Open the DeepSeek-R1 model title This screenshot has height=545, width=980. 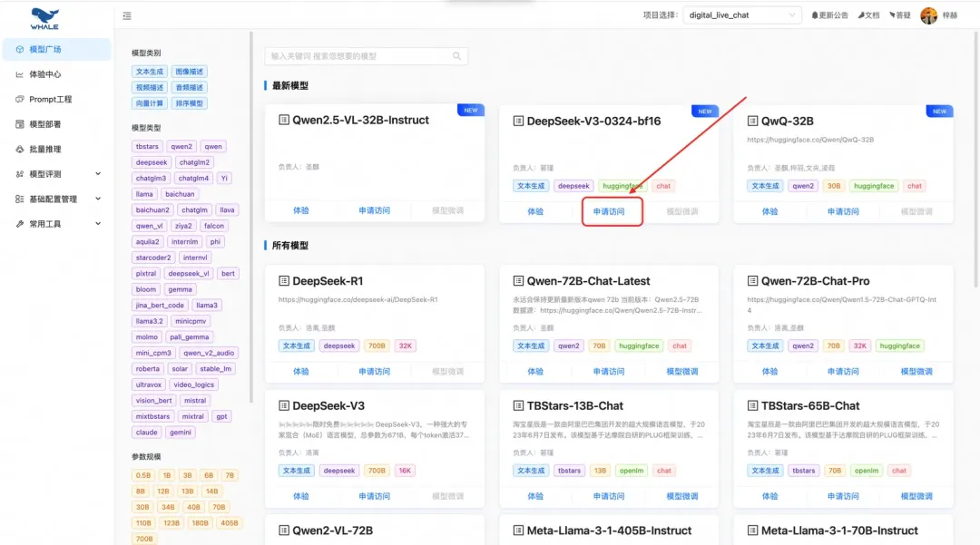tap(328, 281)
